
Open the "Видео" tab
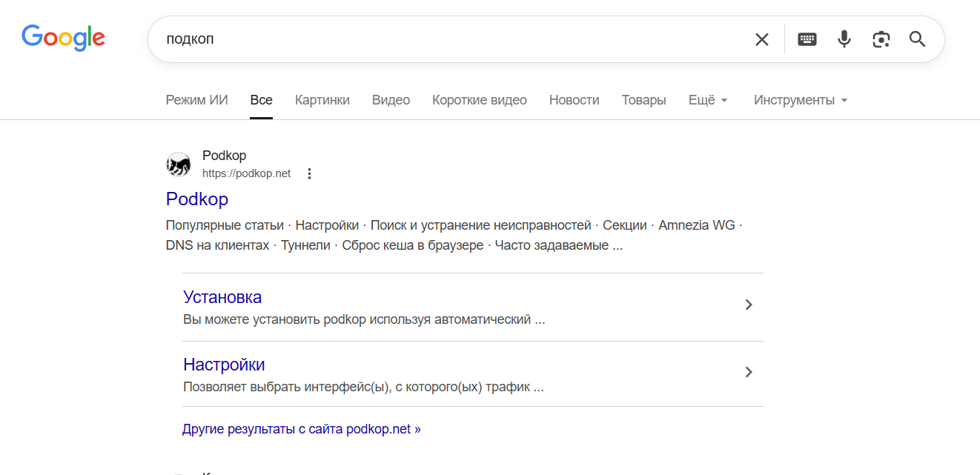coord(391,100)
